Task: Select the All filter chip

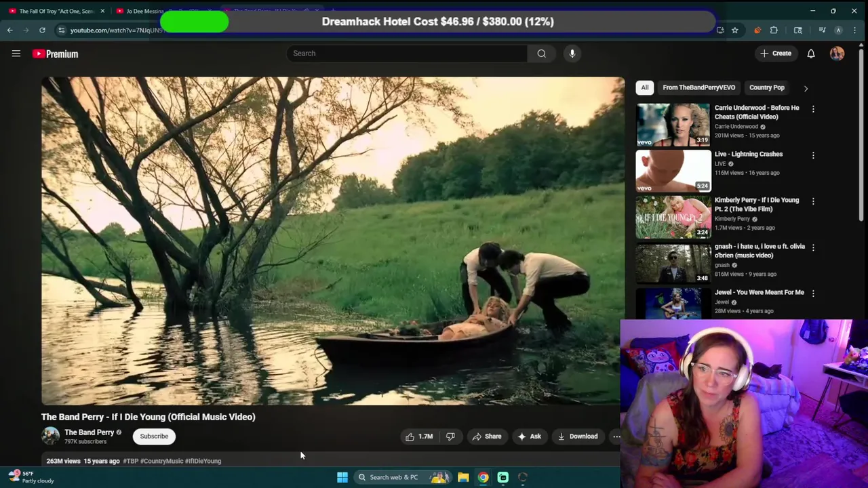Action: (645, 87)
